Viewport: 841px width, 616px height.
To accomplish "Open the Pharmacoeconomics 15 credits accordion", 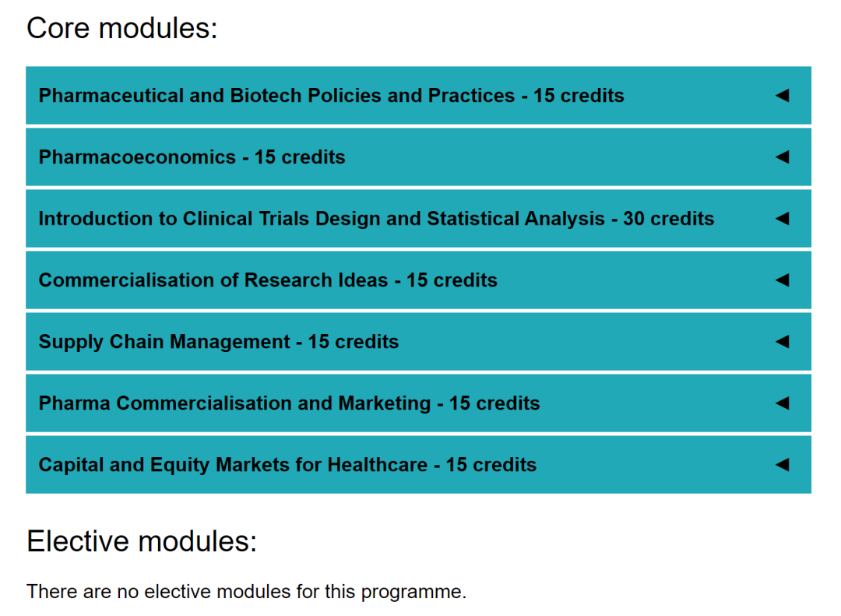I will click(x=418, y=157).
